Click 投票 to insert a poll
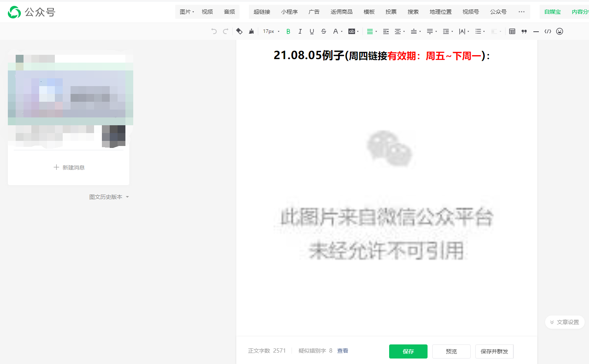 coord(391,12)
